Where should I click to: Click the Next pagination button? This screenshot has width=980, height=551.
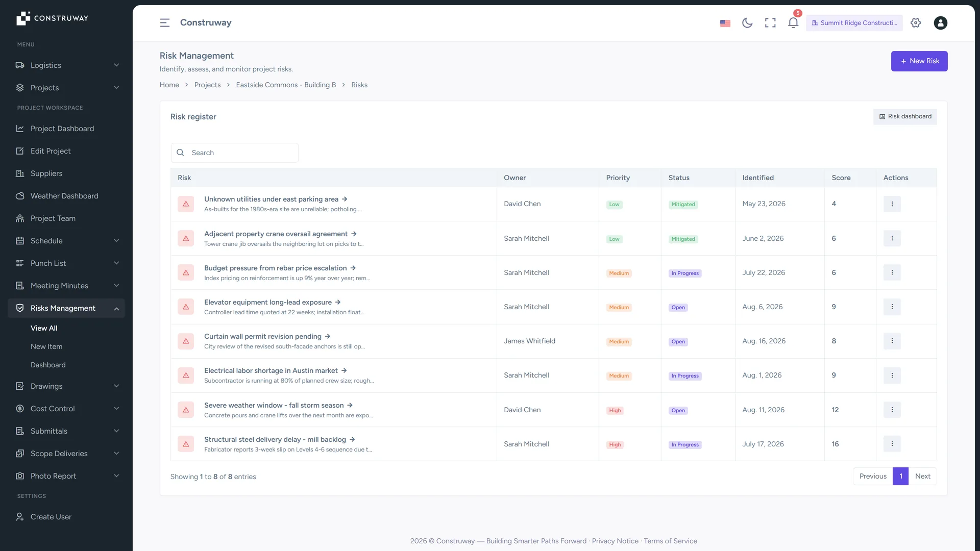click(x=922, y=477)
